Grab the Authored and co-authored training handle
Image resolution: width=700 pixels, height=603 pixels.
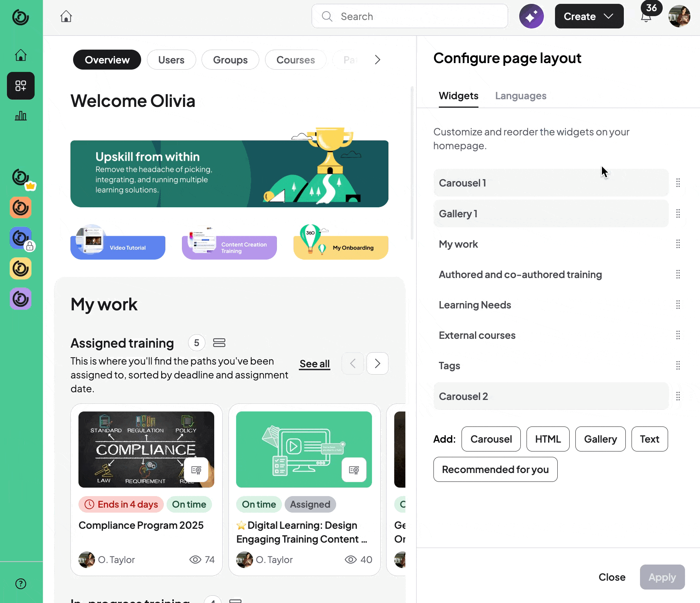click(678, 274)
